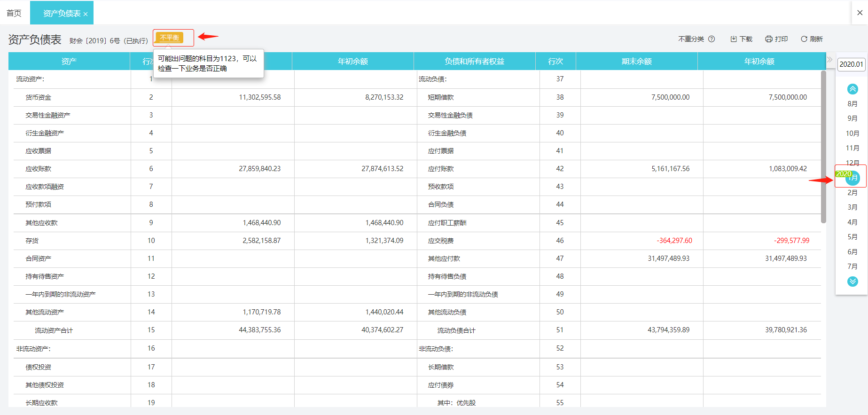Click the 流动资产合计 row label

[x=54, y=330]
